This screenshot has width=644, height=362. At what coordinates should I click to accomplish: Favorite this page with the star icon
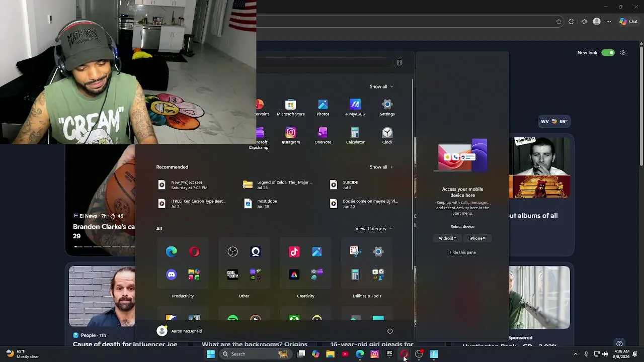(x=558, y=22)
